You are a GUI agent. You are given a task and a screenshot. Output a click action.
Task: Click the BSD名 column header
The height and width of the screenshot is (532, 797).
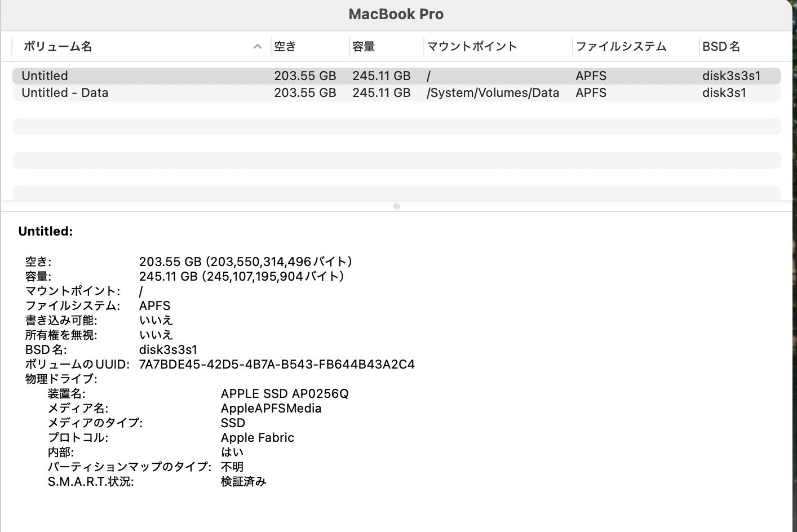tap(721, 47)
